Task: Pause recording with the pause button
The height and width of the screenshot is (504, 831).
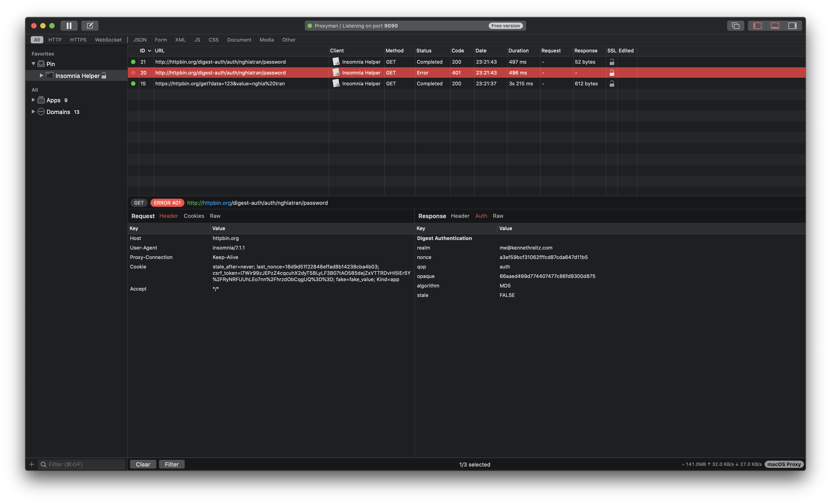Action: point(69,26)
